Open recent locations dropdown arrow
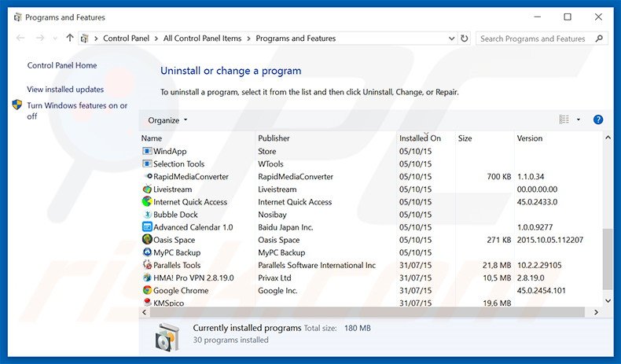The width and height of the screenshot is (621, 364). (55, 39)
